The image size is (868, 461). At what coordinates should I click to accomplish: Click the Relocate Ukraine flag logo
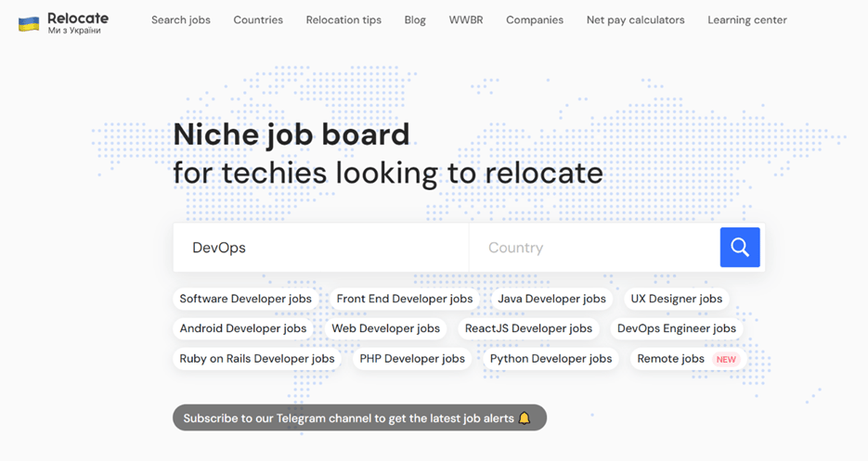coord(29,24)
